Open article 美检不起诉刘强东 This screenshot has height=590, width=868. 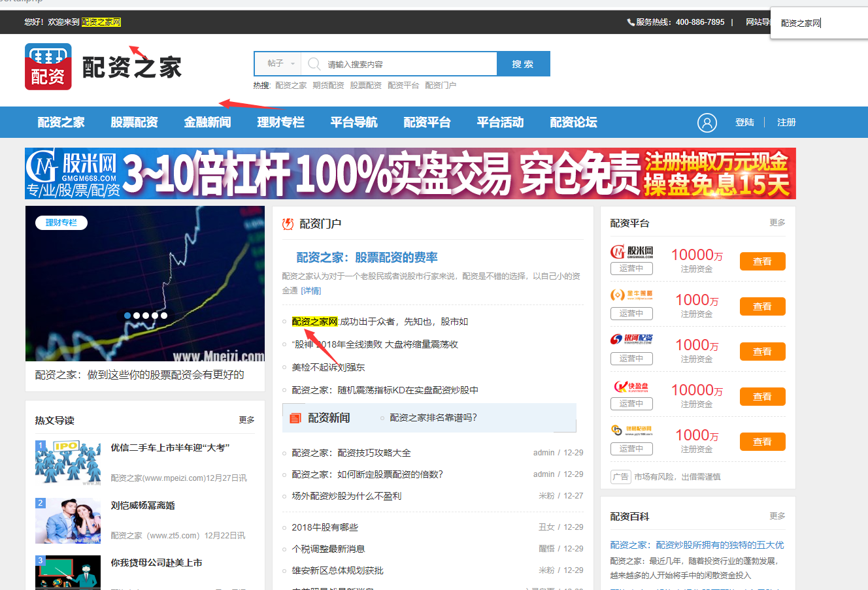point(328,367)
